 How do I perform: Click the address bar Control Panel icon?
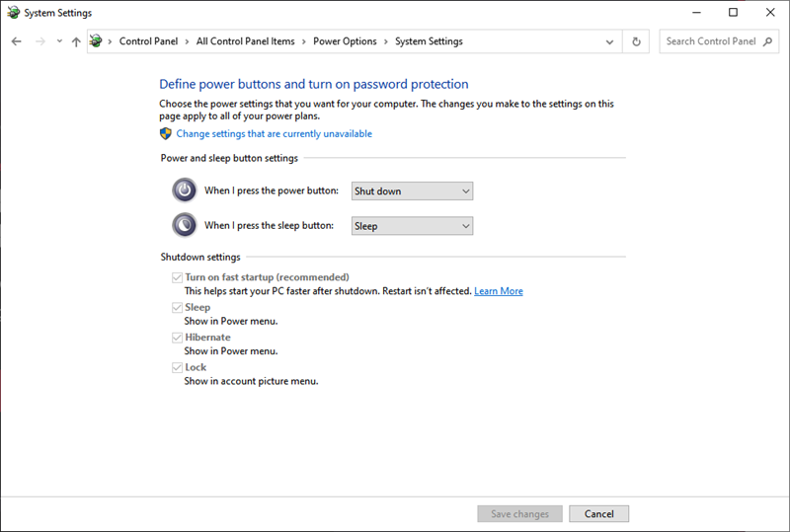96,41
